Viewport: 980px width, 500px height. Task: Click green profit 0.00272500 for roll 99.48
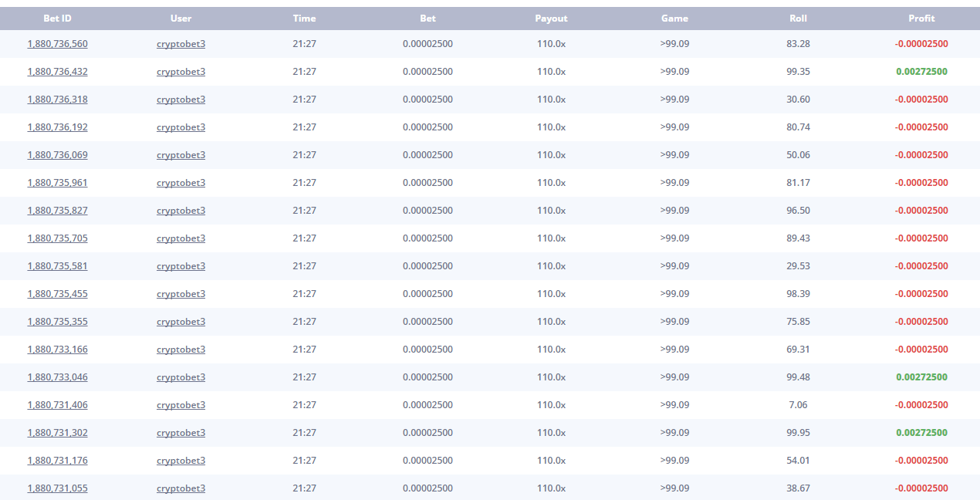coord(921,377)
